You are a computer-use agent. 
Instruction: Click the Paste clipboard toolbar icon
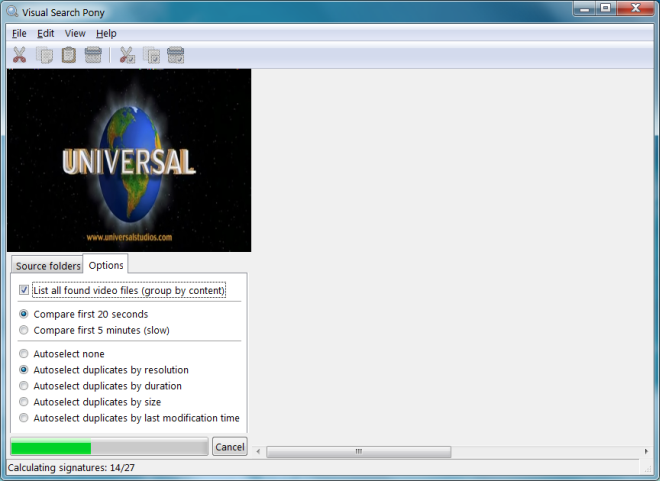pyautogui.click(x=69, y=55)
